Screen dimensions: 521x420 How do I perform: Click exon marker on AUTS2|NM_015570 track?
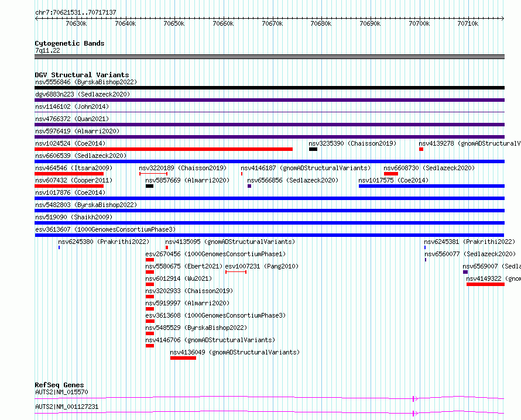(x=413, y=399)
